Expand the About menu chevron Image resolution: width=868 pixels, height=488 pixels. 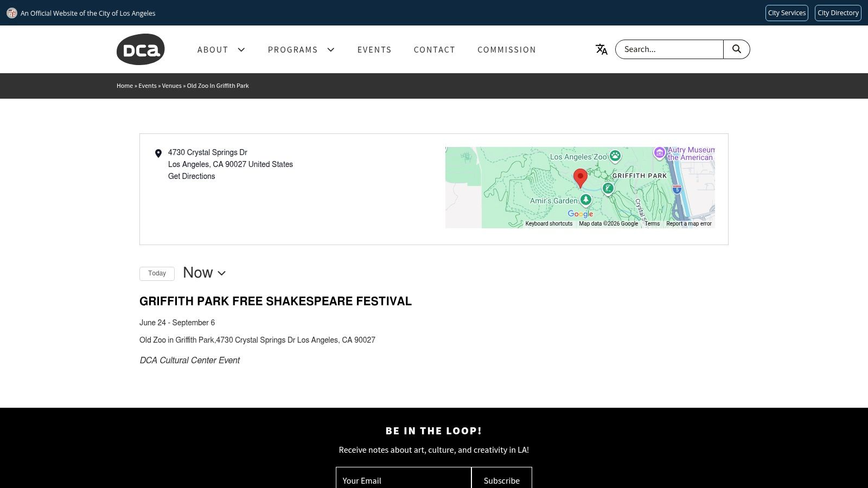point(241,50)
